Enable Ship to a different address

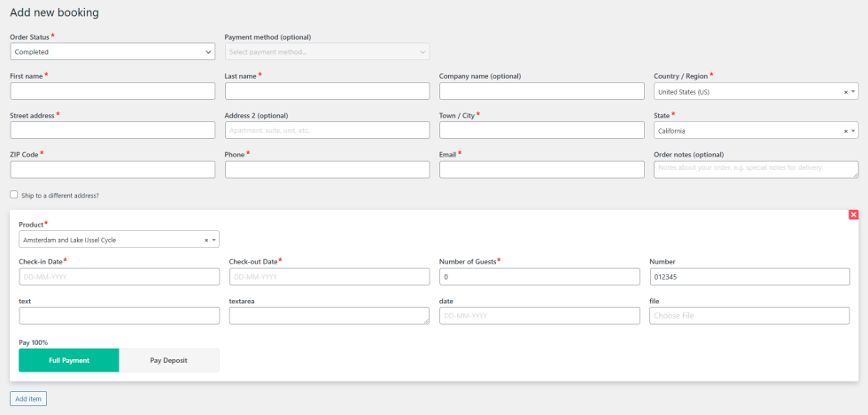pos(14,195)
